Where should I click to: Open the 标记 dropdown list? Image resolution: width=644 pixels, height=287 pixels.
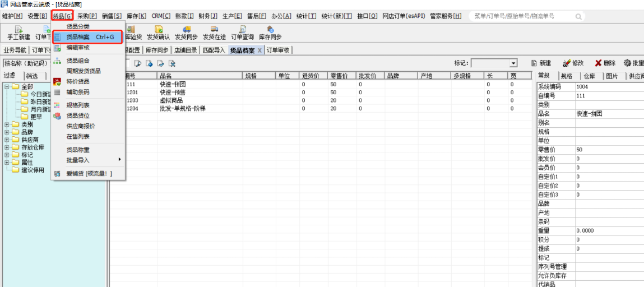tap(513, 63)
